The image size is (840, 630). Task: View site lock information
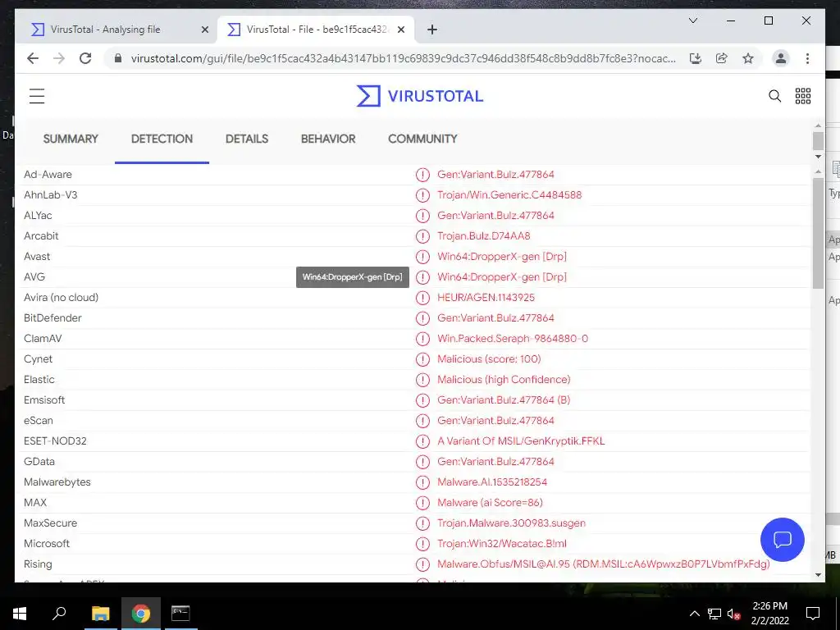coord(118,58)
